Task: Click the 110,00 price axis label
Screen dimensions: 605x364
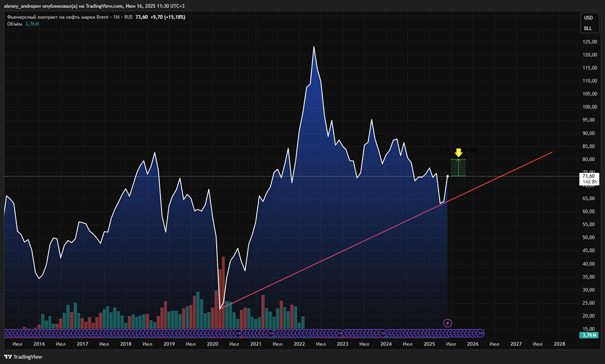Action: [x=590, y=81]
